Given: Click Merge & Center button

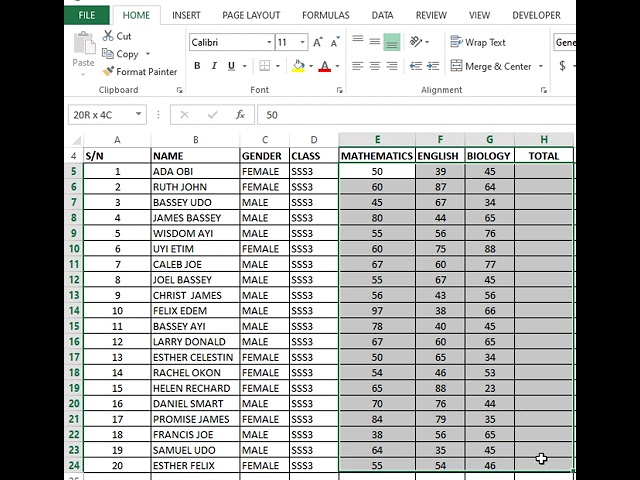Looking at the screenshot, I should 491,66.
